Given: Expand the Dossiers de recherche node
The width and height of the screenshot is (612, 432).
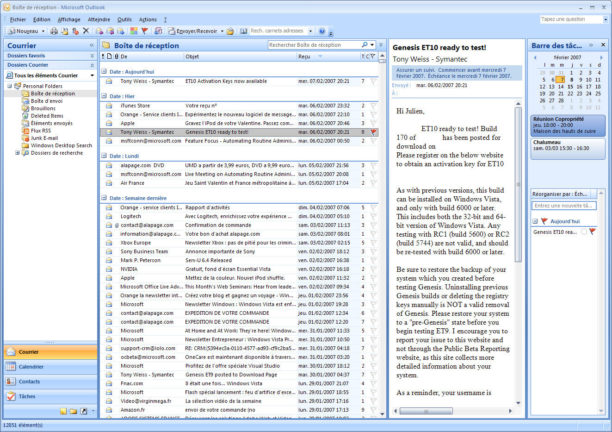Looking at the screenshot, I should coord(17,153).
